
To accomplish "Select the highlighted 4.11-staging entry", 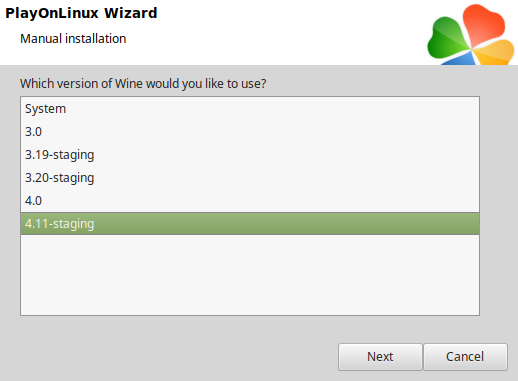I will click(250, 224).
